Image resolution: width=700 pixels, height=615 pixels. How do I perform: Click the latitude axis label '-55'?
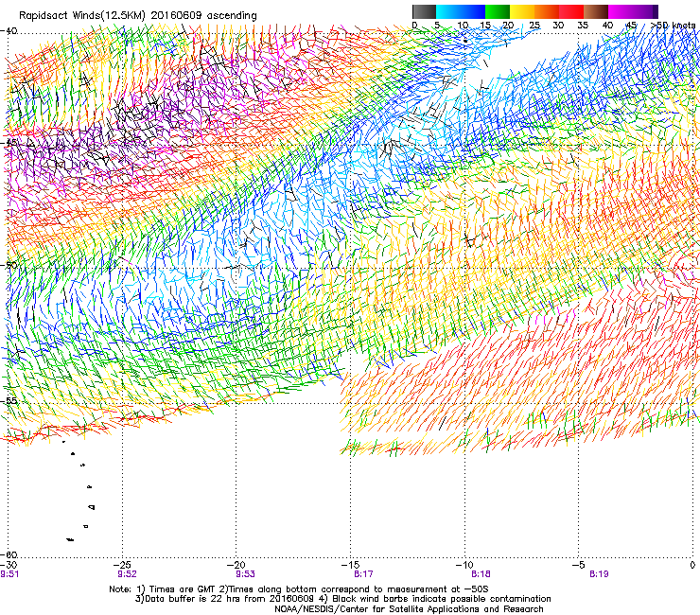9,400
